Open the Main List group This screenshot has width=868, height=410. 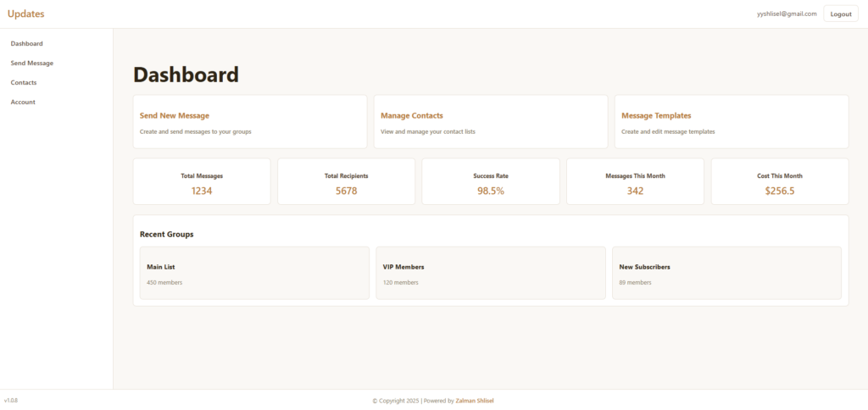coord(254,273)
